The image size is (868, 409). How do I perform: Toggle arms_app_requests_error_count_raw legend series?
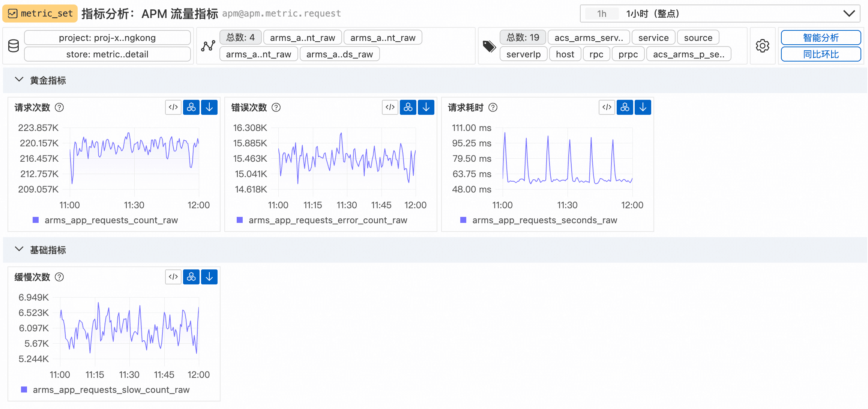pos(327,220)
